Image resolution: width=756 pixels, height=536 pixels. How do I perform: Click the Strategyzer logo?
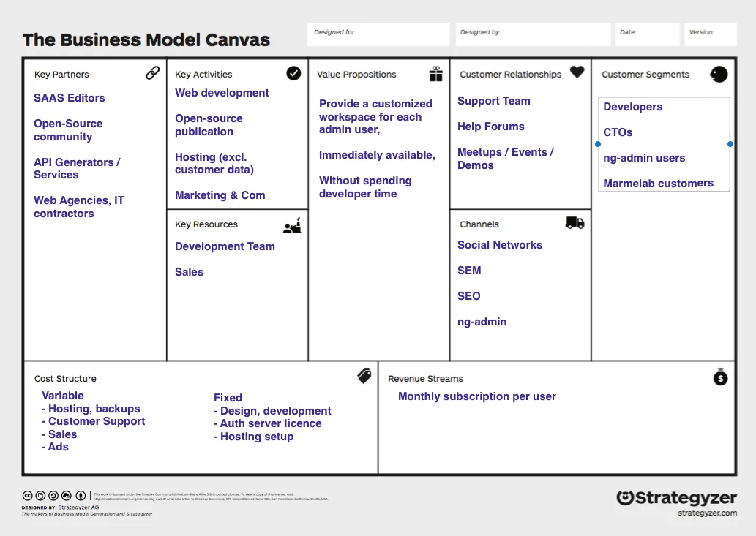point(676,498)
